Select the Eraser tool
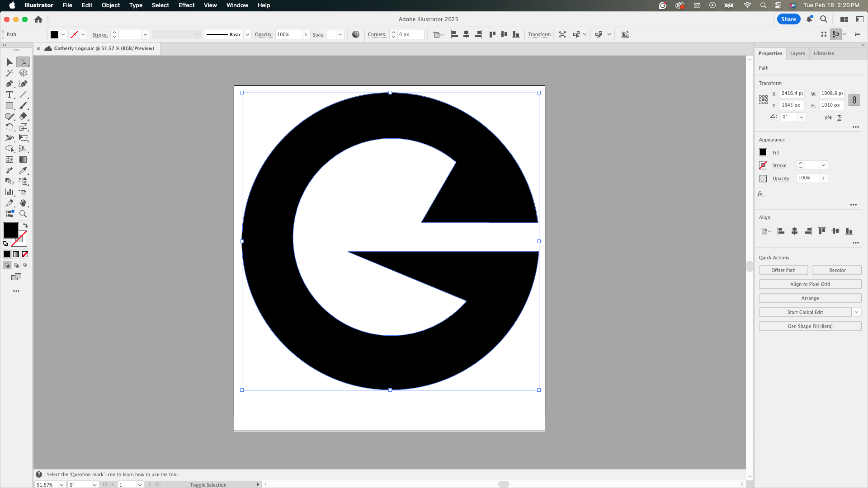The height and width of the screenshot is (488, 868). click(x=23, y=116)
